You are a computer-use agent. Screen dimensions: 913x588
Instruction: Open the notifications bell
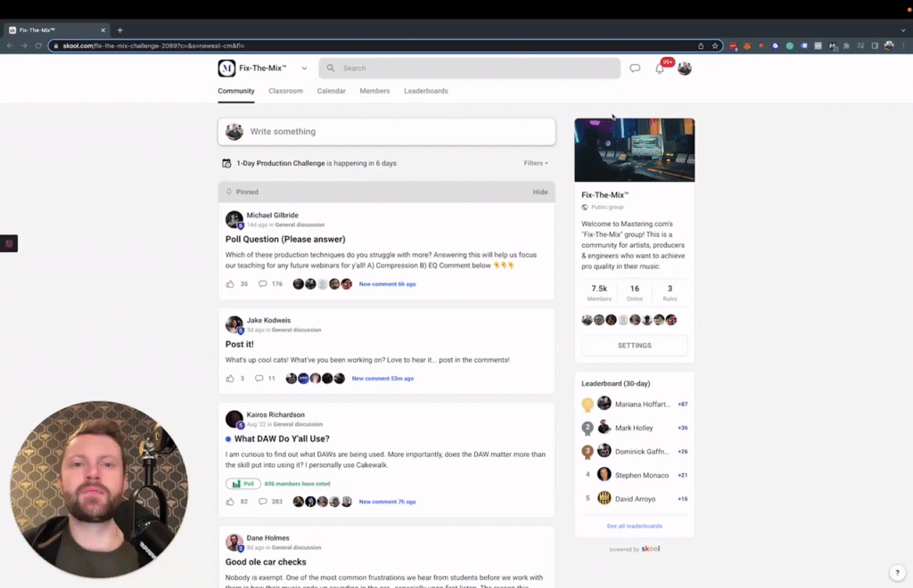[x=660, y=68]
